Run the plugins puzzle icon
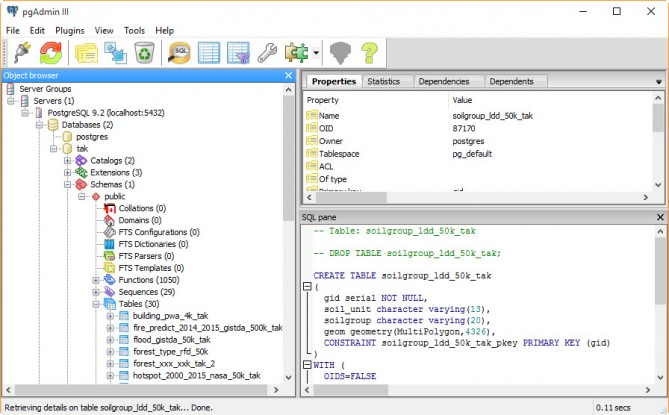 point(296,53)
